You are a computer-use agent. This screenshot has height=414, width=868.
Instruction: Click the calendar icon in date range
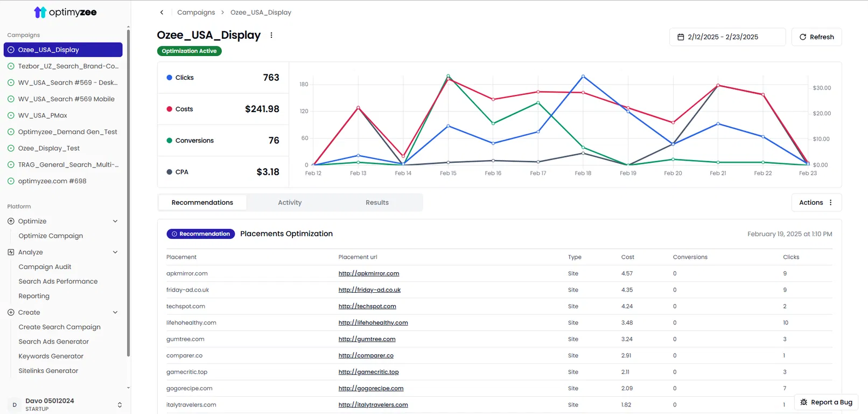click(x=681, y=37)
